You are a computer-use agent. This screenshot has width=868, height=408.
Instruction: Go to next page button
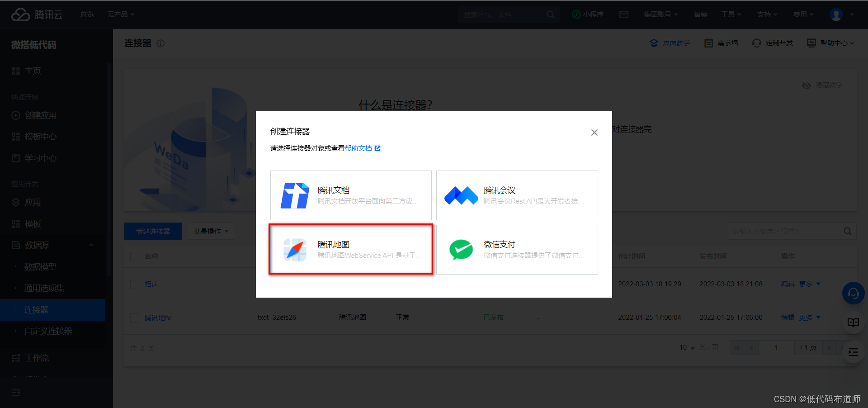(830, 347)
